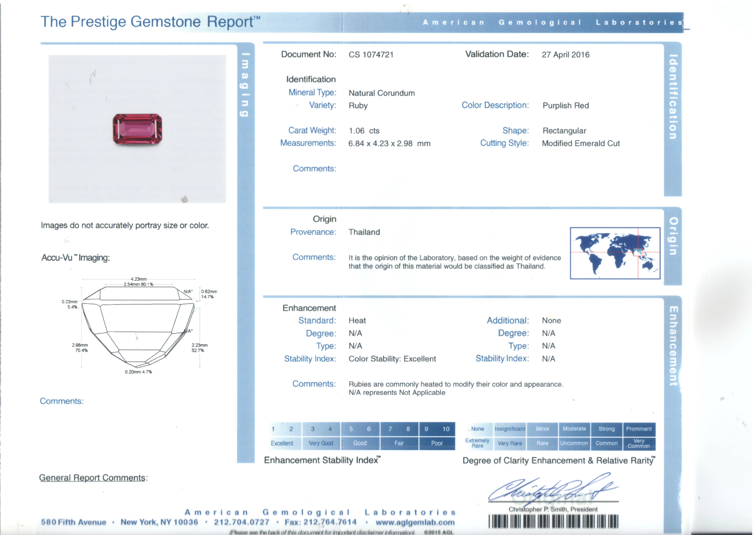Click the cutting style 'Modified Emerald Cut'
The image size is (756, 535).
581,144
